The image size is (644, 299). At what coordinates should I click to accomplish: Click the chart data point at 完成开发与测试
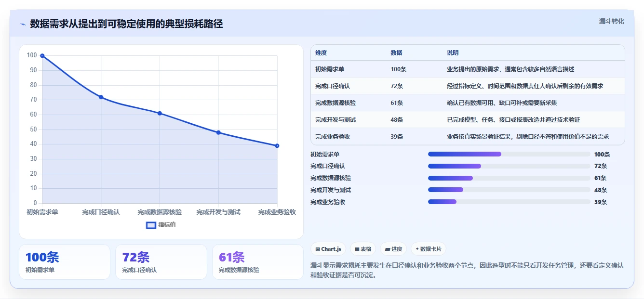[x=218, y=132]
